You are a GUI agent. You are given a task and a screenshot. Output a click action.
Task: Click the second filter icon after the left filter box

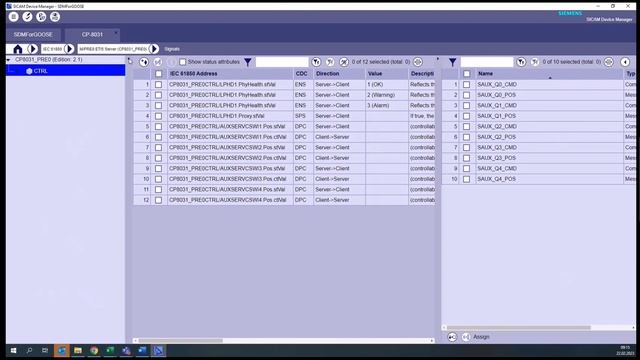[330, 62]
